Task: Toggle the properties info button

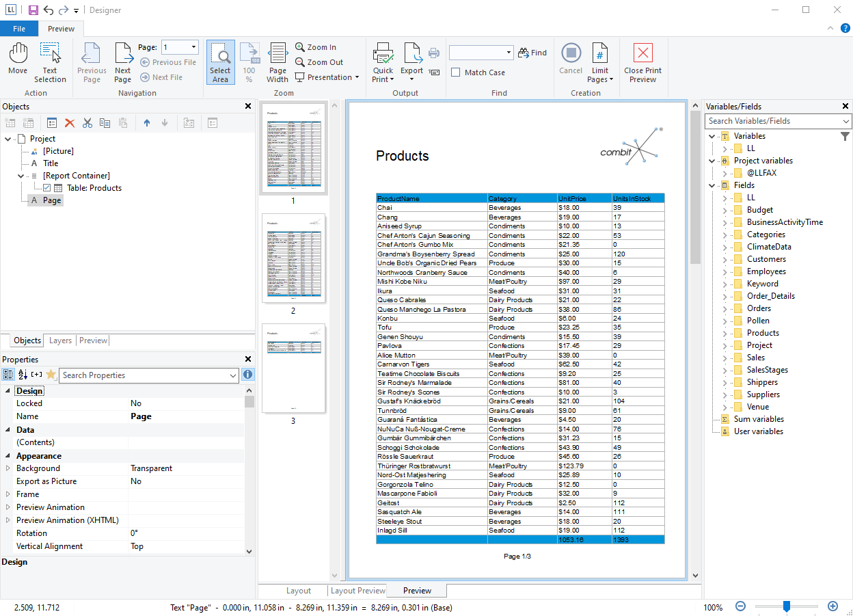Action: coord(247,375)
